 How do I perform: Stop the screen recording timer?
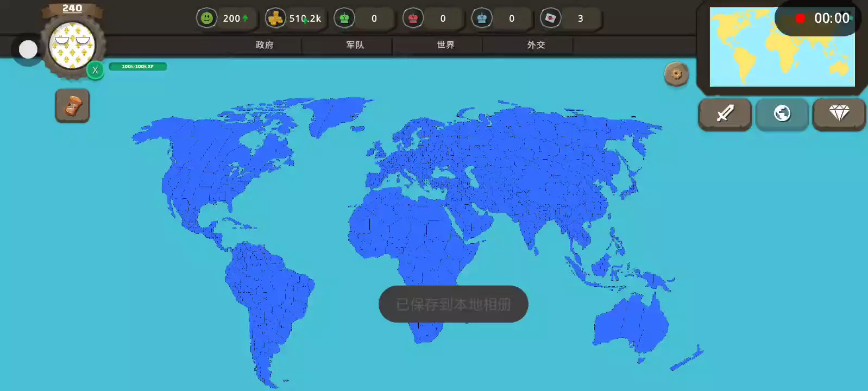click(800, 18)
